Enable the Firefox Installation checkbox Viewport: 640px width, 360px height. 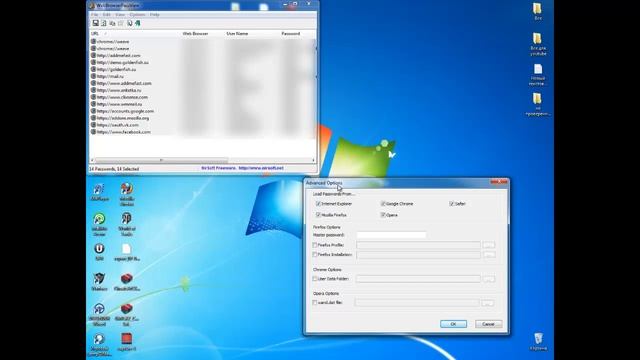coord(315,254)
